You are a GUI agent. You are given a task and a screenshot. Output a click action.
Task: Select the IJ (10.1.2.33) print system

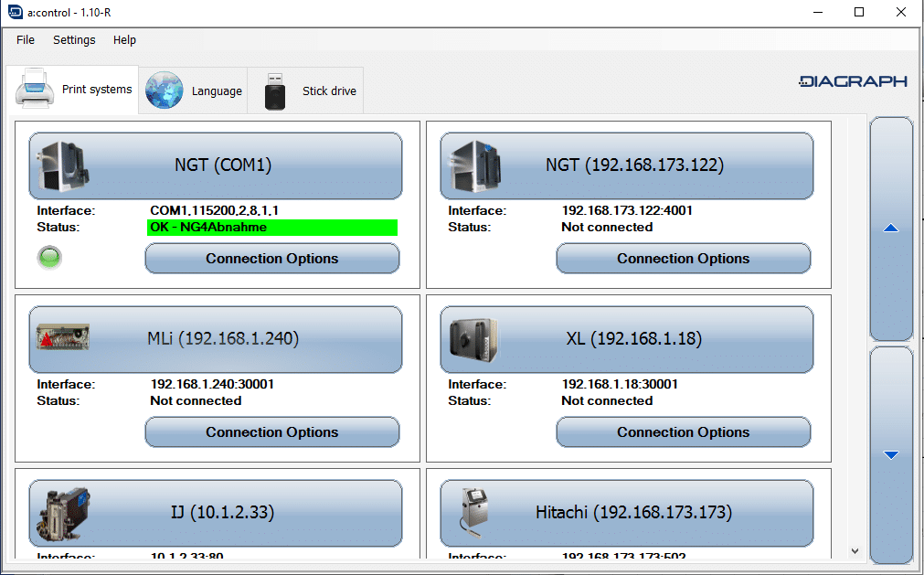[x=216, y=513]
